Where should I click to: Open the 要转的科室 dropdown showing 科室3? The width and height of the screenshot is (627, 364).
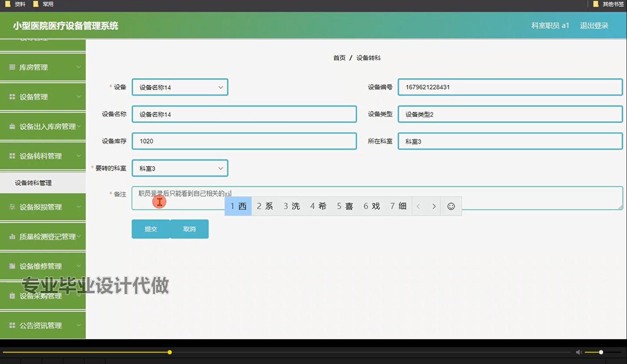point(179,168)
